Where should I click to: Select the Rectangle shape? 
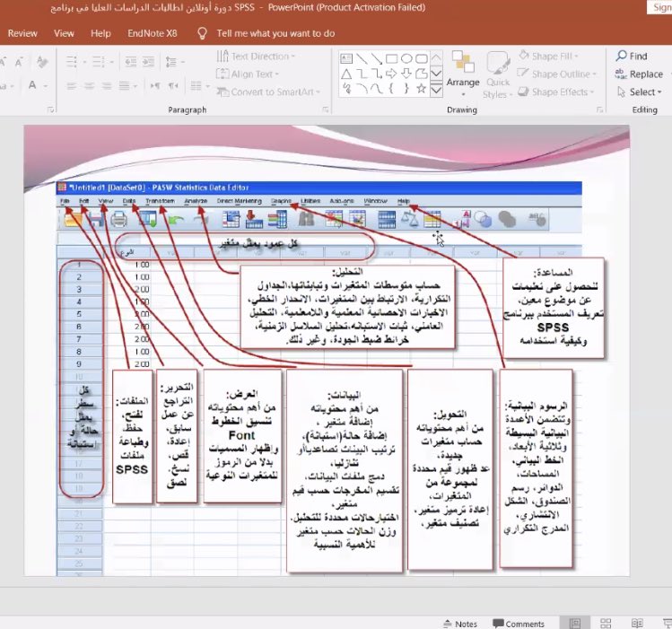392,58
